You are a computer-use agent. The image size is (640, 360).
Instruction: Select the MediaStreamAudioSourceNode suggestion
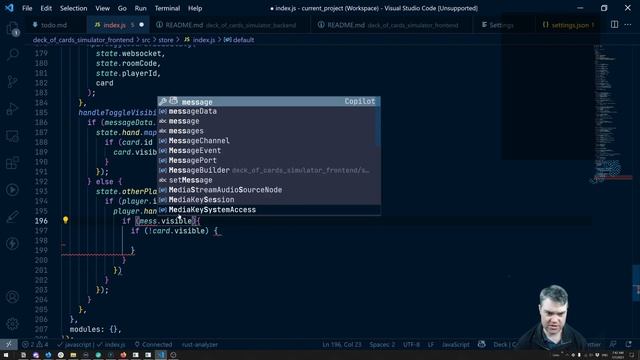(x=269, y=190)
